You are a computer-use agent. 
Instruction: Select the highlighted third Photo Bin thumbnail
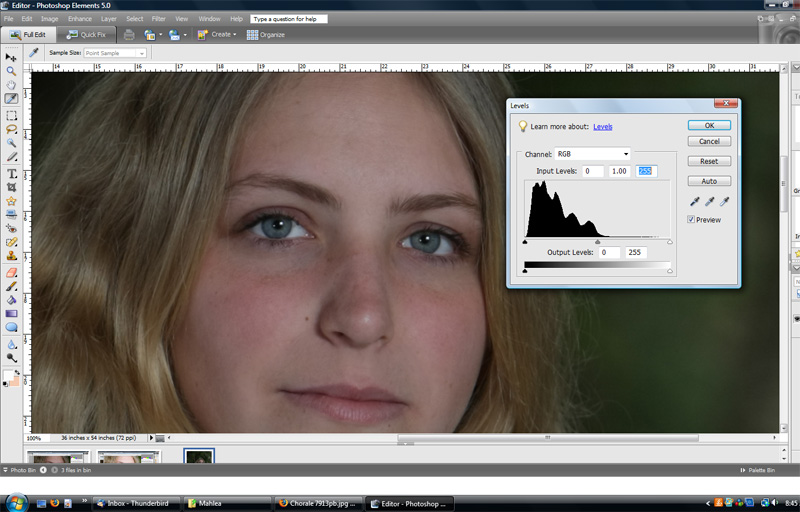(198, 455)
